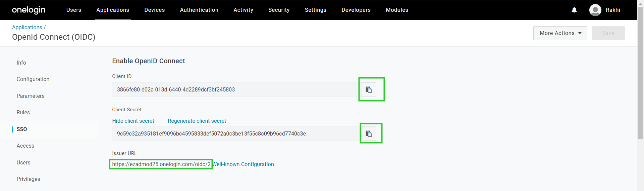Copy the Client Secret to clipboard
Viewport: 644px width, 191px height.
369,134
